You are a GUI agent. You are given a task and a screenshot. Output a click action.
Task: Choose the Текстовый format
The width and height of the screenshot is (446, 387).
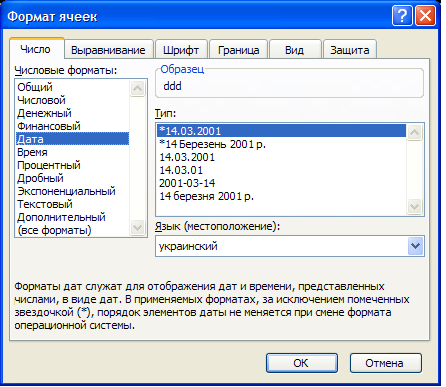click(73, 204)
